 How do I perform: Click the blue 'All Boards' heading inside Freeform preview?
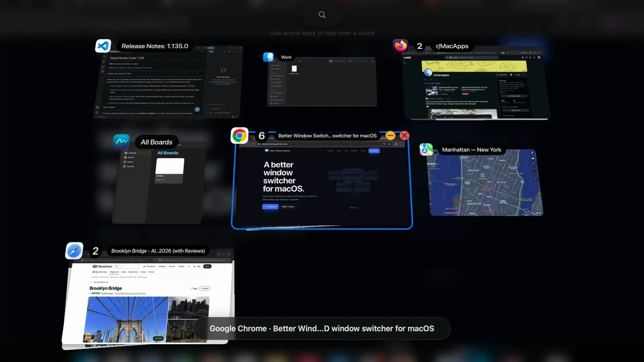pyautogui.click(x=167, y=153)
